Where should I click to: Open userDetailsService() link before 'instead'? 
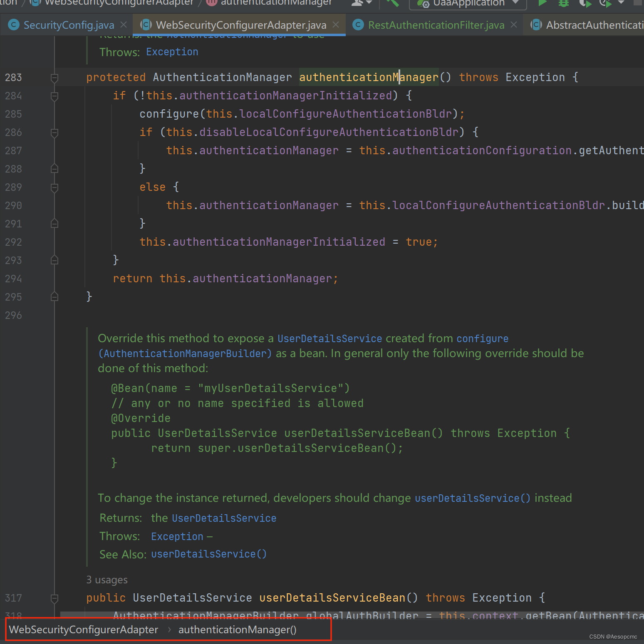point(473,498)
